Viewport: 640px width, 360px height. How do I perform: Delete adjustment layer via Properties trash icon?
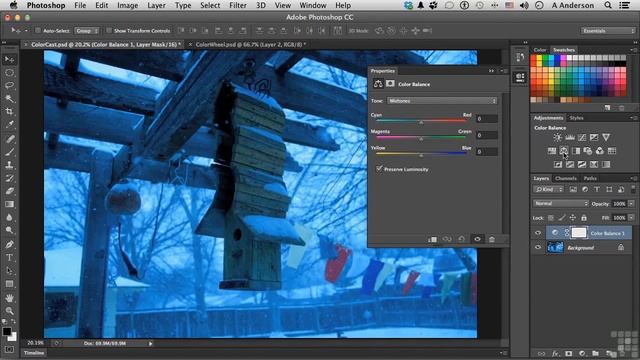[x=492, y=240]
